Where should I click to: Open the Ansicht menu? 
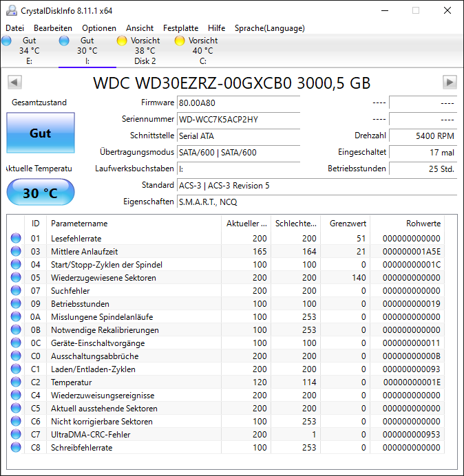pos(140,28)
